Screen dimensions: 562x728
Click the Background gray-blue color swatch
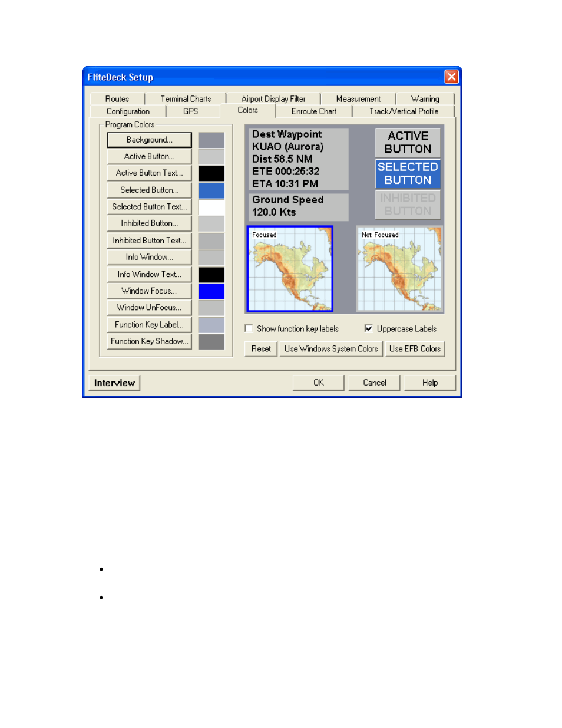211,140
